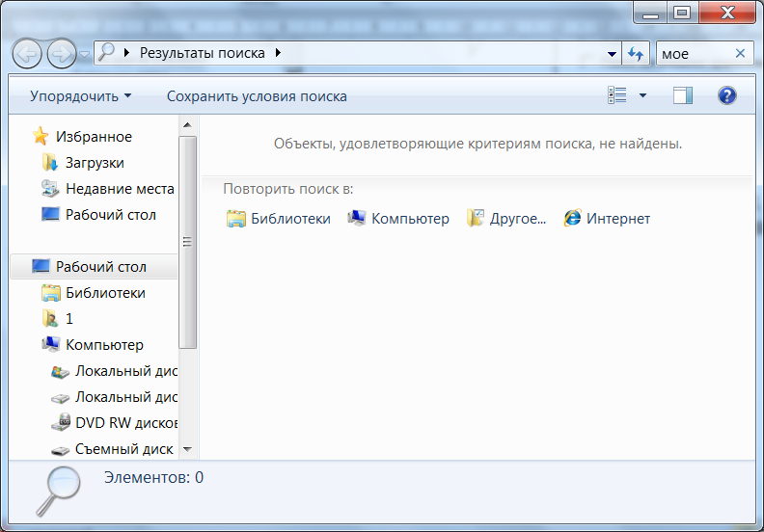The image size is (764, 532).
Task: Minimize the Explorer window
Action: 650,13
